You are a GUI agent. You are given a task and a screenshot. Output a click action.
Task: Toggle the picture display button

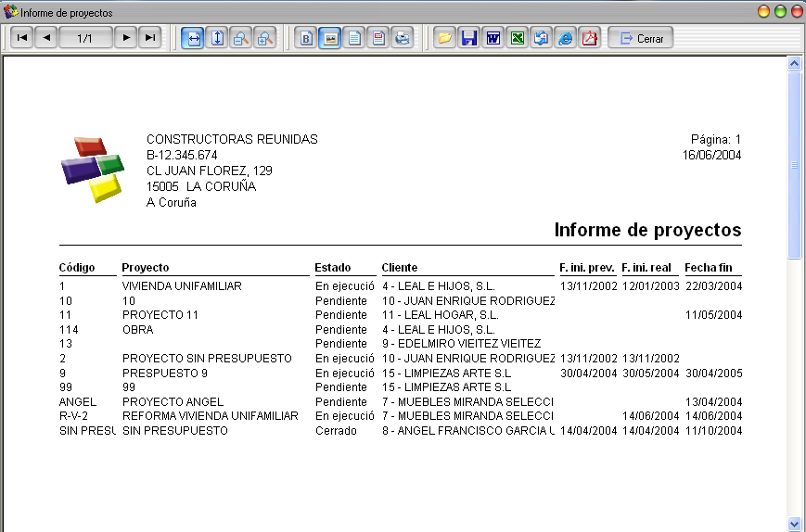pos(330,38)
